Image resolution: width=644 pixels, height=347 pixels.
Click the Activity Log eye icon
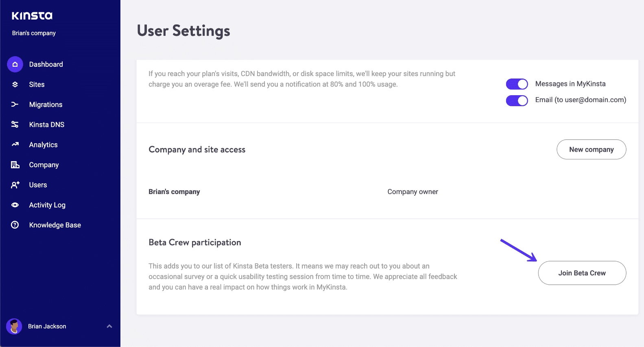coord(15,205)
